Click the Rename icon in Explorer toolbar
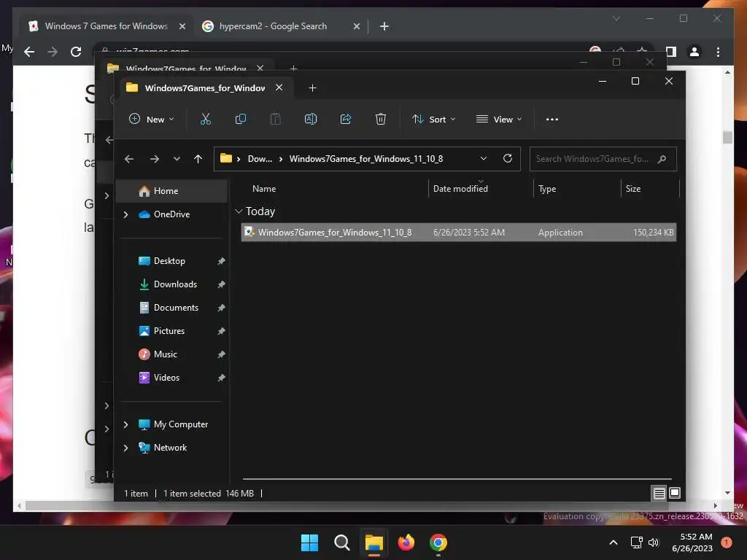The width and height of the screenshot is (747, 560). (311, 119)
